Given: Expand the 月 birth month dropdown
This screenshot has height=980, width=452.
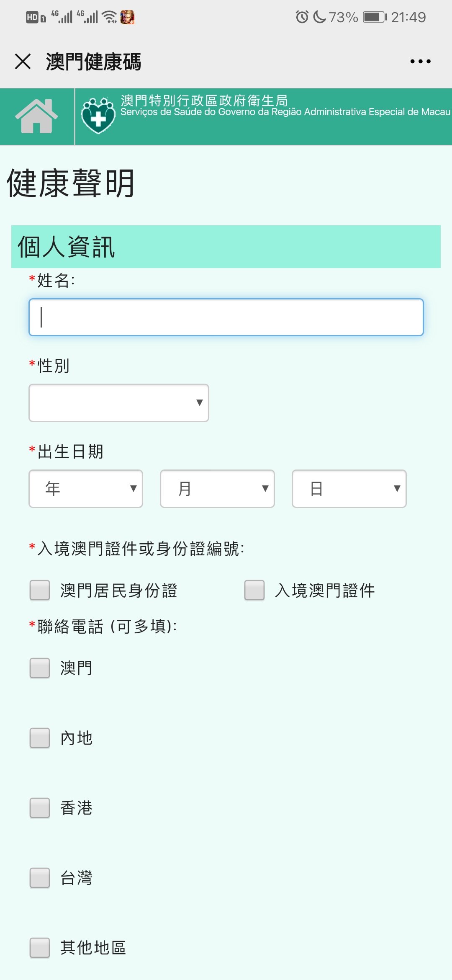Looking at the screenshot, I should coord(217,489).
